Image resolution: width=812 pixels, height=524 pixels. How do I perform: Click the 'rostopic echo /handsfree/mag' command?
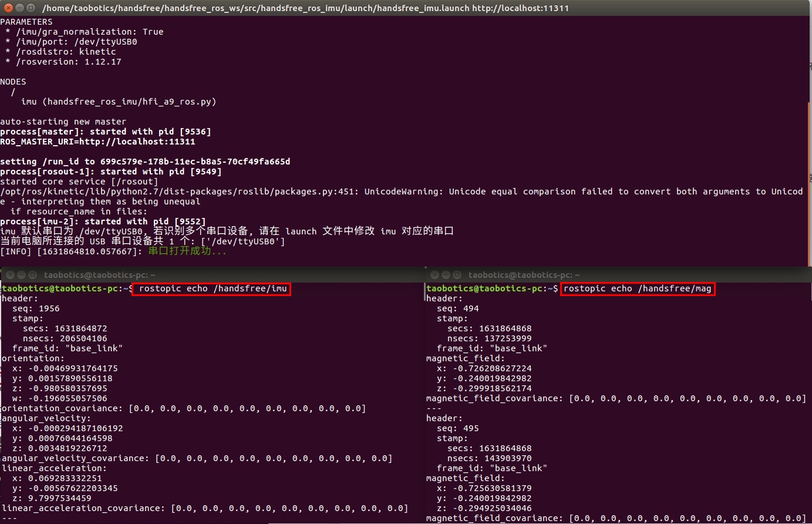click(637, 288)
